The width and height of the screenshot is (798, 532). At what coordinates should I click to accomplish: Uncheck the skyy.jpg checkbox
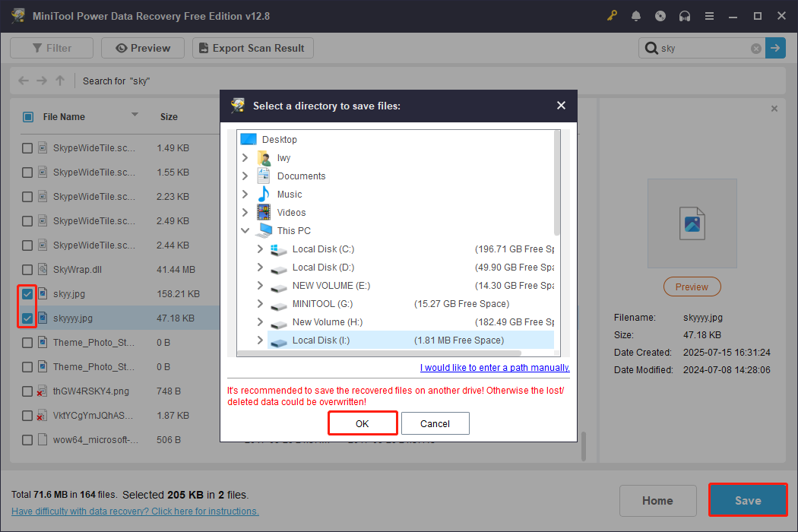tap(27, 293)
